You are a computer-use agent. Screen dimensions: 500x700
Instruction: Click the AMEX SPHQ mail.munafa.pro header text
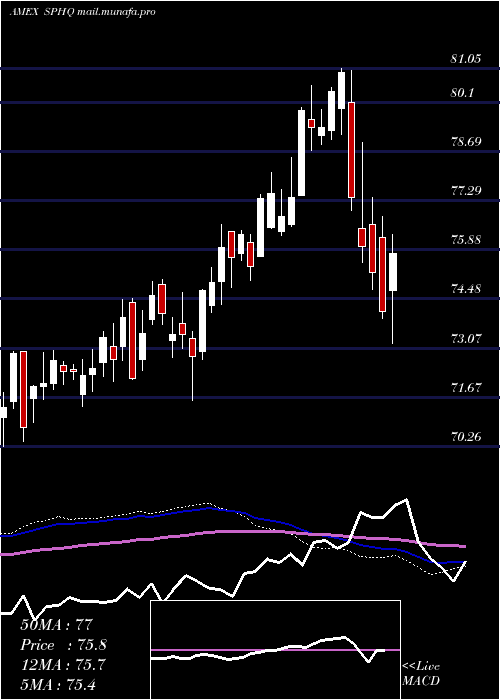coord(83,12)
